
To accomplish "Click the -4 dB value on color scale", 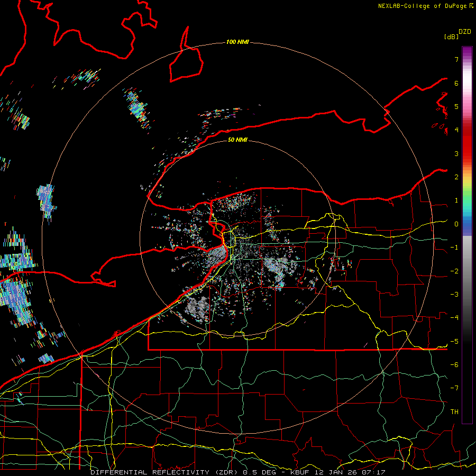I will tap(454, 318).
